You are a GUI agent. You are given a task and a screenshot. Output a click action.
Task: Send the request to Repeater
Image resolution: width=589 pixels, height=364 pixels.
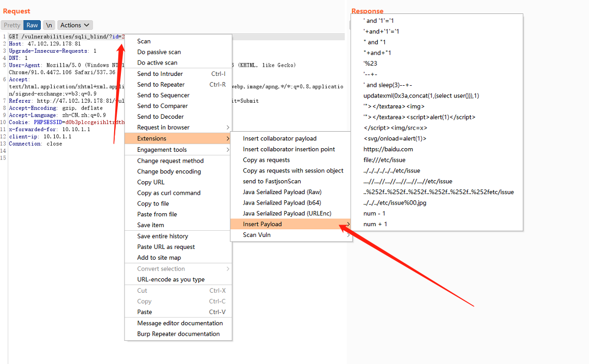pos(178,85)
